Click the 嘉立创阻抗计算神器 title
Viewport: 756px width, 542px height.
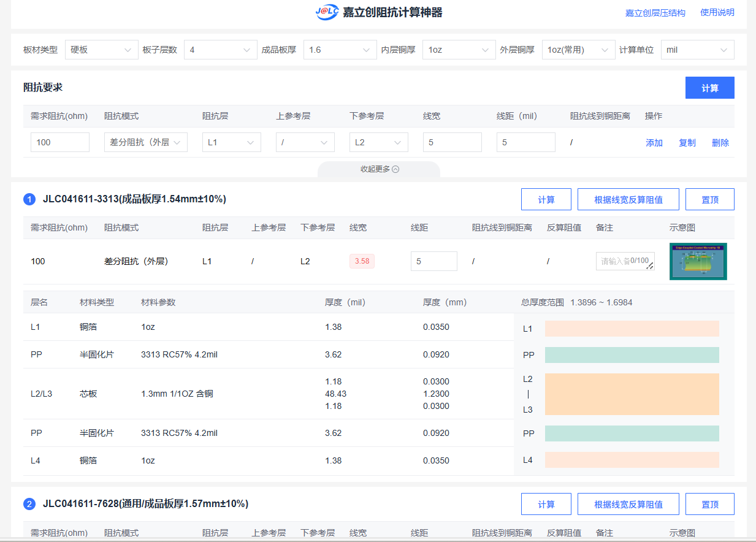(392, 12)
